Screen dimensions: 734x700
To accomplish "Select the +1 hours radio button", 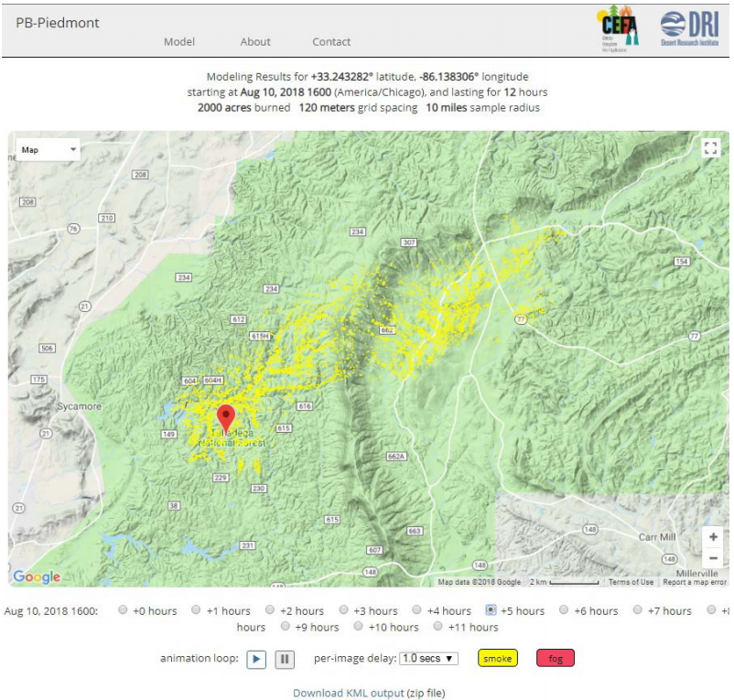I will 196,609.
